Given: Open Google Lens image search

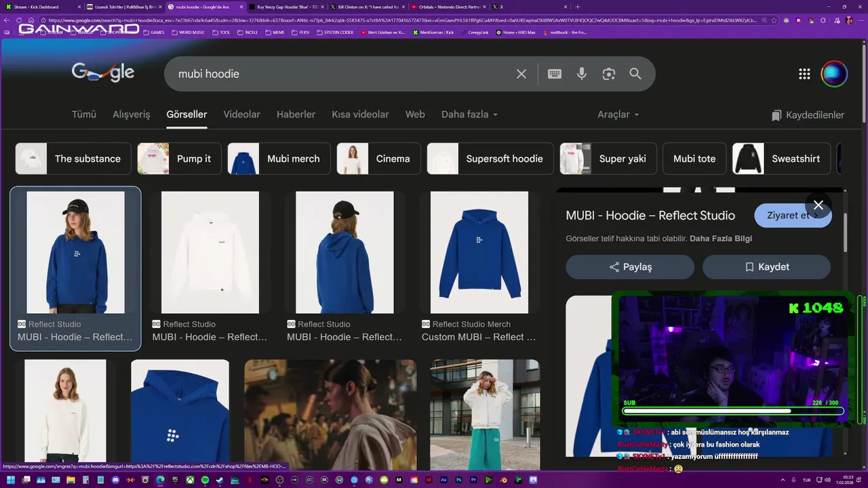Looking at the screenshot, I should coord(609,74).
